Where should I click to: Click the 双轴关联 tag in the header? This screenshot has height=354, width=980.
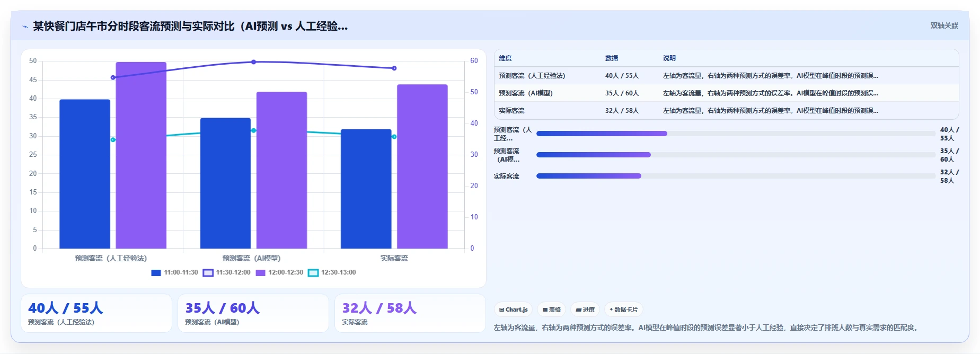944,25
